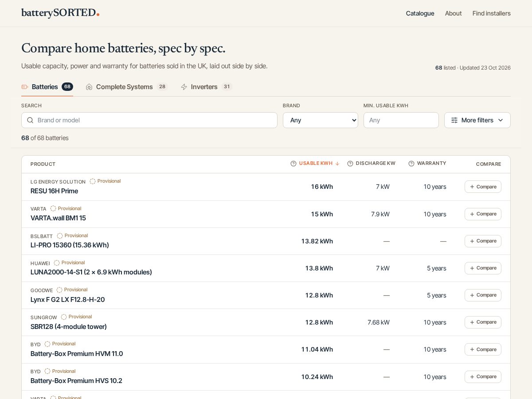Screen dimensions: 532x399
Task: Click Provisional badge icon on GoodWe row
Action: 59,290
